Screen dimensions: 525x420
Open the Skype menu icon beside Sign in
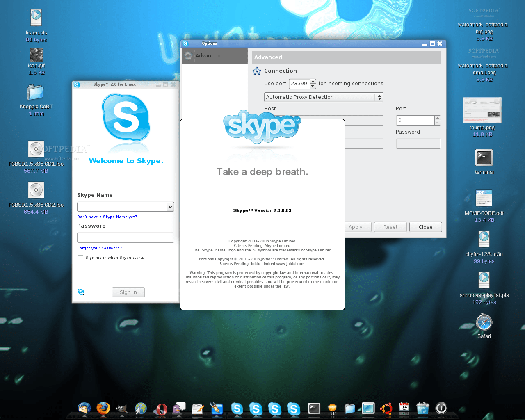click(x=81, y=292)
